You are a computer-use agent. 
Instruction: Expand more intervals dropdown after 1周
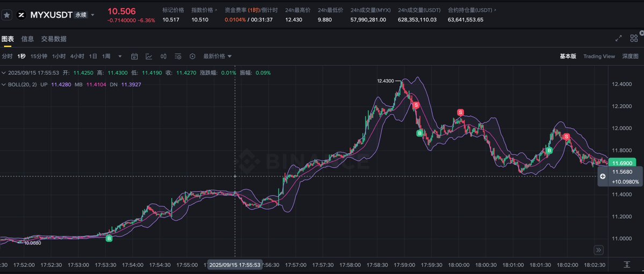coord(120,56)
